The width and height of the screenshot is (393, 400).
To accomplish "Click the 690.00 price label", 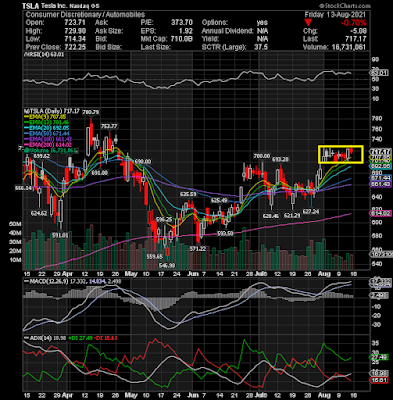I will (143, 162).
